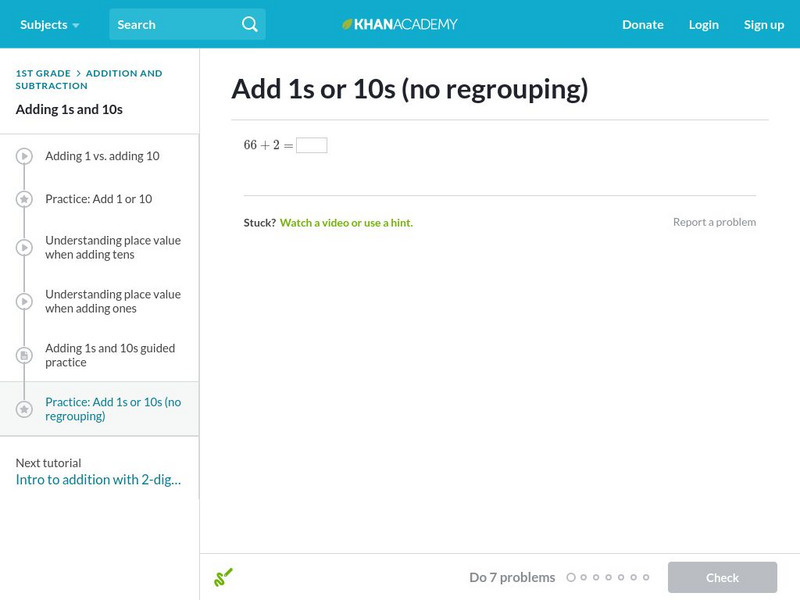800x600 pixels.
Task: Click Sign up
Action: tap(764, 24)
